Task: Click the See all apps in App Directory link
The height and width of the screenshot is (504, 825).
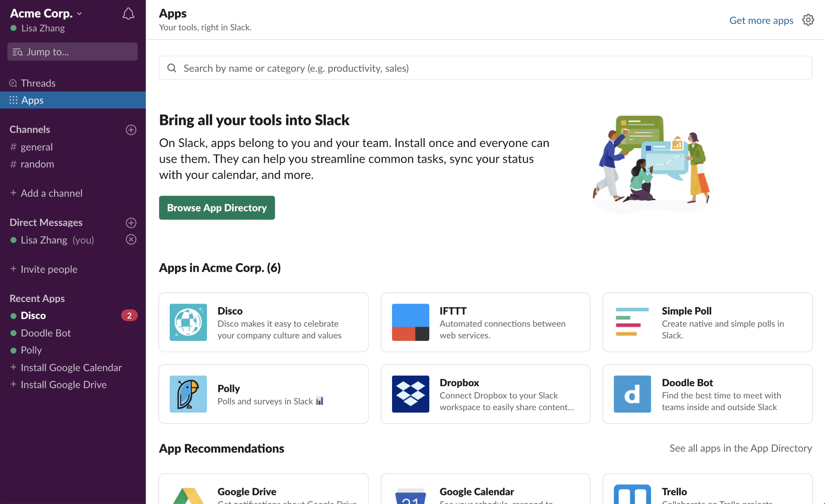Action: click(741, 448)
